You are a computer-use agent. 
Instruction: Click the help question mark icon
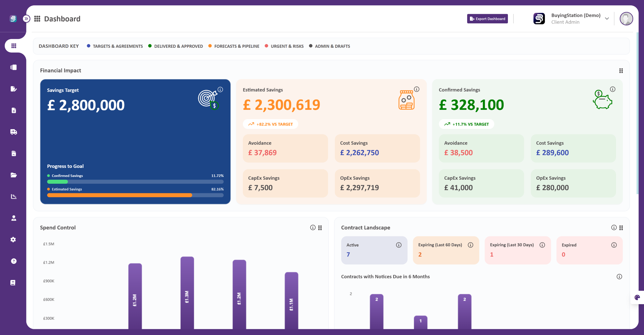pos(14,261)
